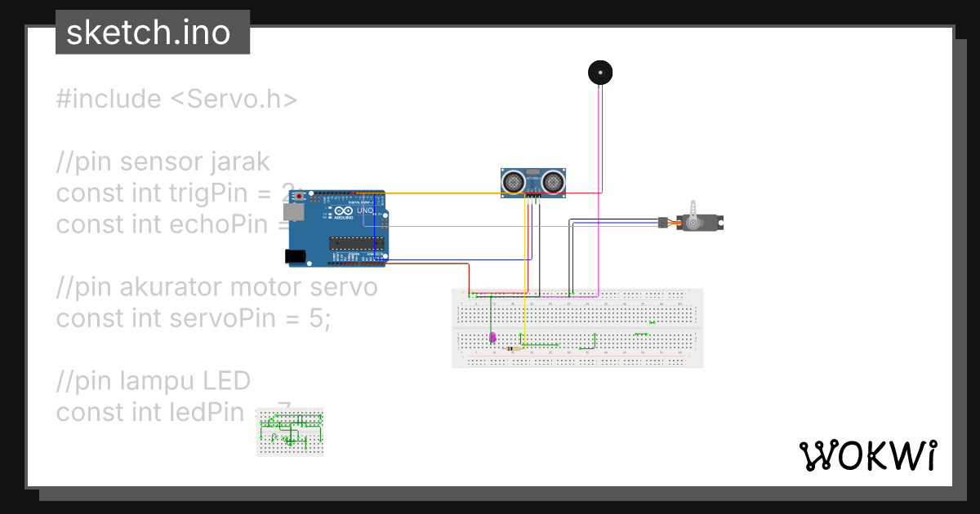Click the ATmega microcontroller chip on the Uno
This screenshot has width=980, height=514.
click(x=357, y=243)
